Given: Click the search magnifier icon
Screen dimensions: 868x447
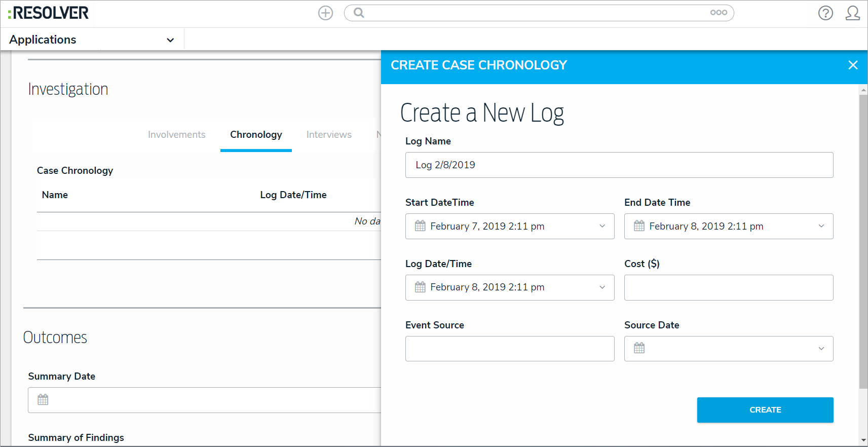Looking at the screenshot, I should click(x=359, y=13).
